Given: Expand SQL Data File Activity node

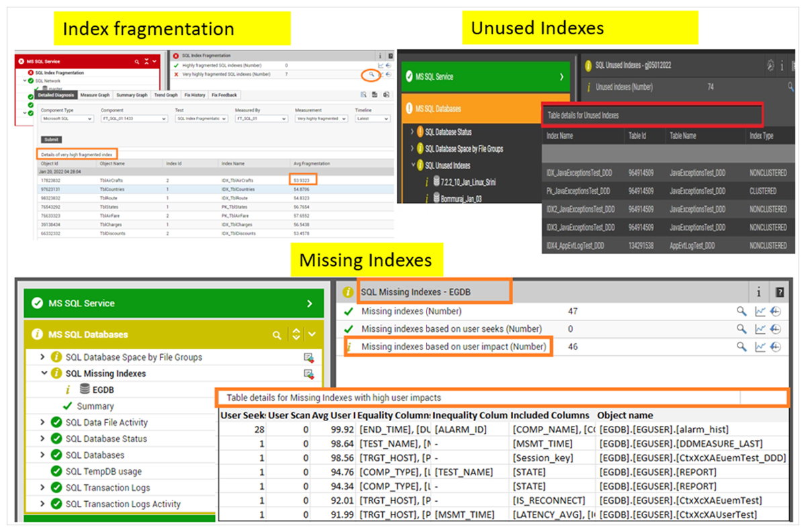Looking at the screenshot, I should (x=43, y=423).
